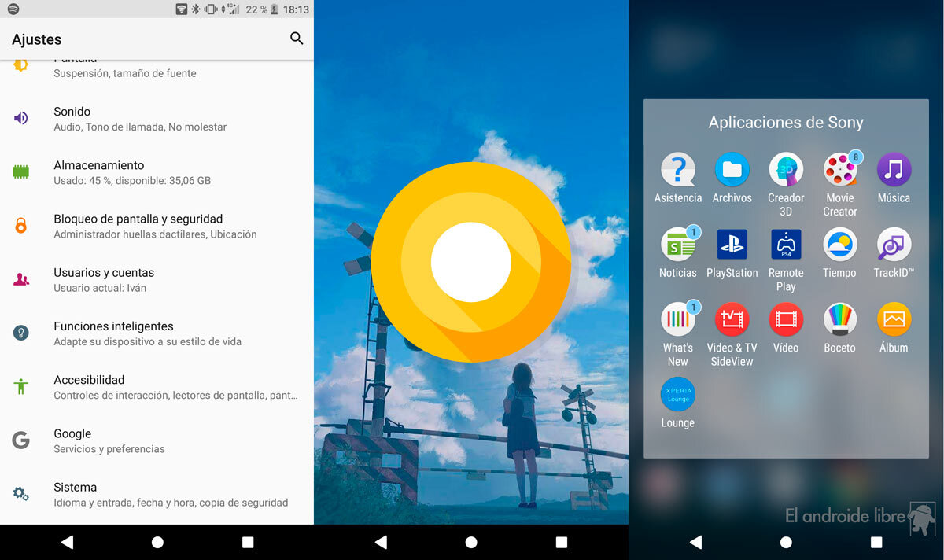Tap the yellow Android O logo
The image size is (944, 560).
click(471, 261)
